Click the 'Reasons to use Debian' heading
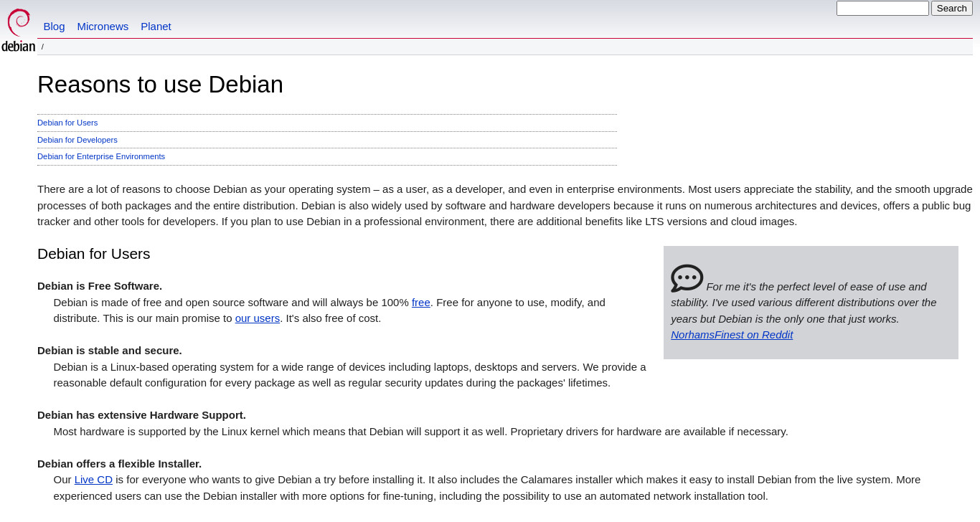The width and height of the screenshot is (980, 522). [160, 85]
